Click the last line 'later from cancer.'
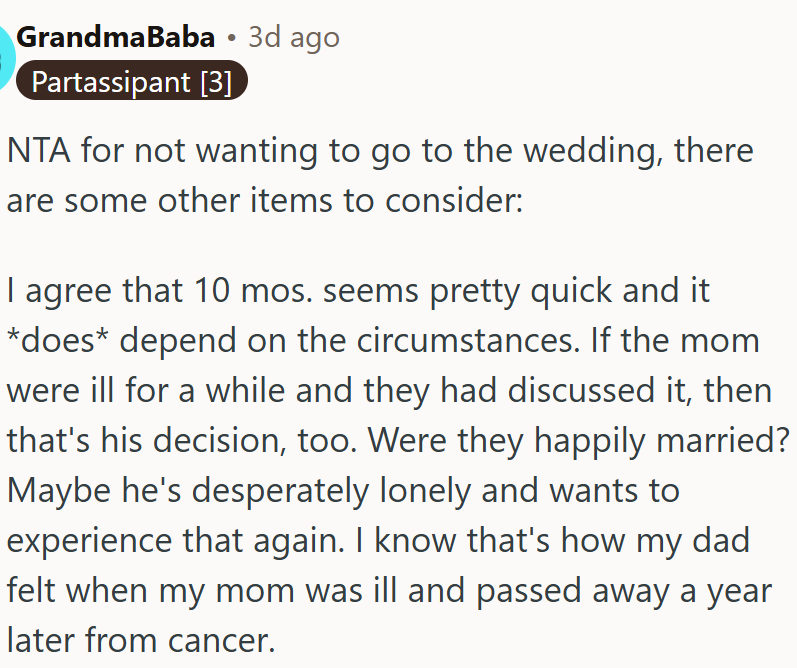This screenshot has height=668, width=797. pyautogui.click(x=140, y=639)
